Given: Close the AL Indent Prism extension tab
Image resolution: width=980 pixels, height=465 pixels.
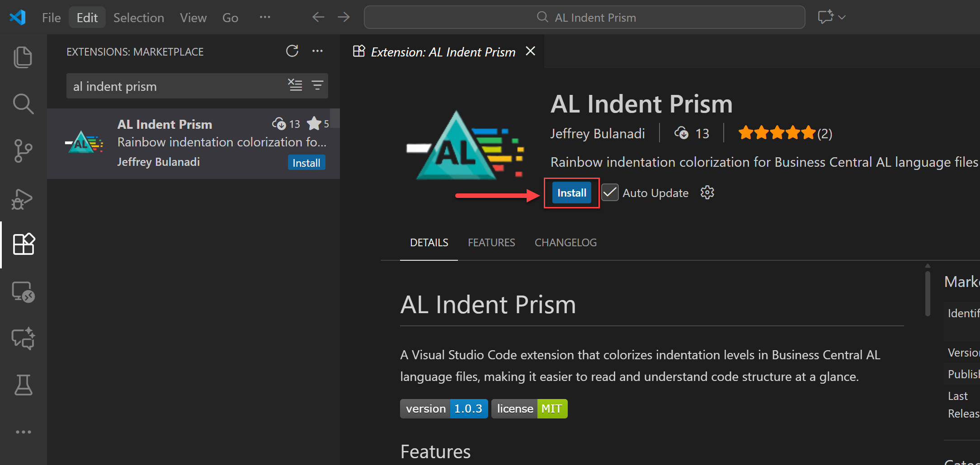Looking at the screenshot, I should coord(531,51).
